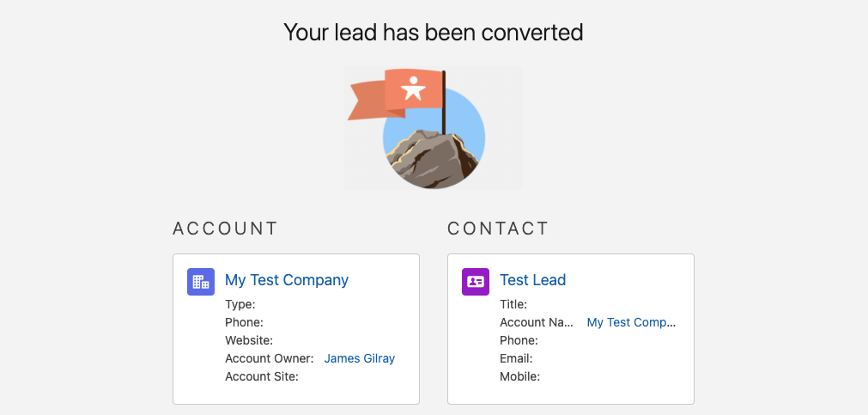Open the My Test Company account title link

point(287,280)
